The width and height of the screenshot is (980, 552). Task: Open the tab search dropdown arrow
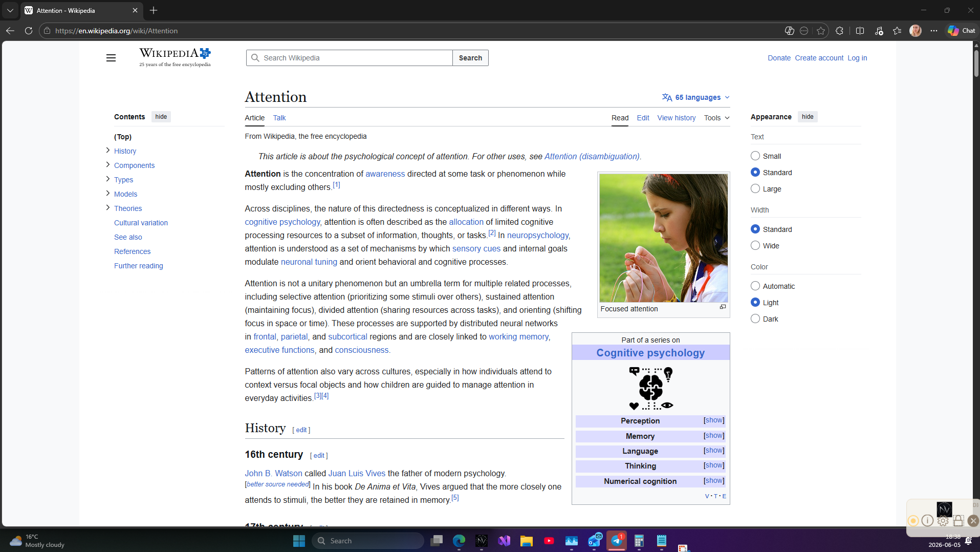click(x=10, y=10)
